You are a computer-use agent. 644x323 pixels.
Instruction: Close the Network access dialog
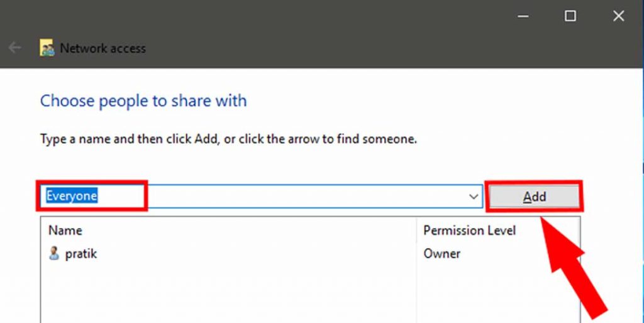pyautogui.click(x=619, y=16)
